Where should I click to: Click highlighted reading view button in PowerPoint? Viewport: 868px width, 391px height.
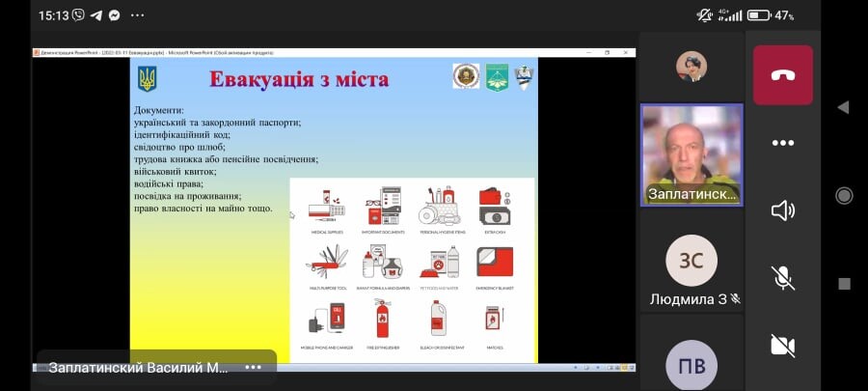pos(624,367)
